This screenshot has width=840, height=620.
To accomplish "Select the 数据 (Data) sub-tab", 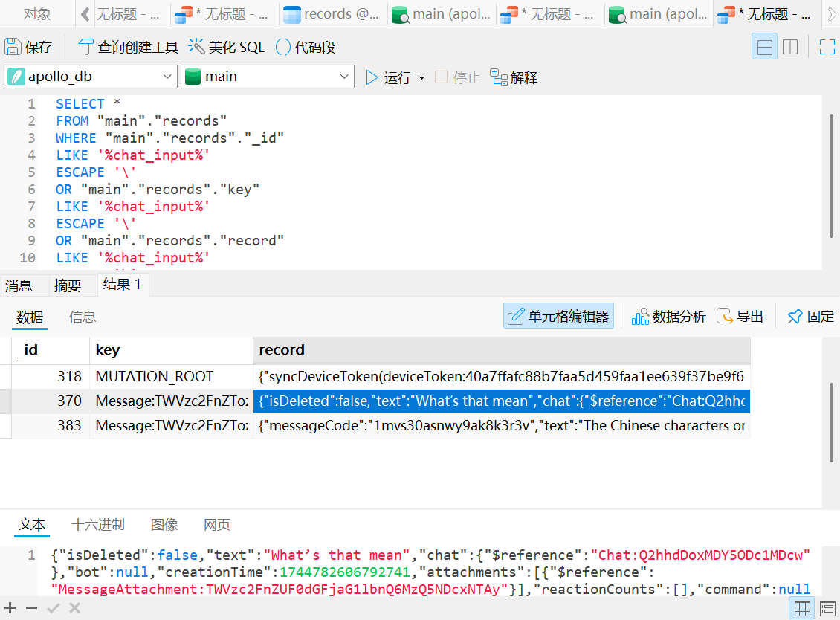I will tap(30, 317).
